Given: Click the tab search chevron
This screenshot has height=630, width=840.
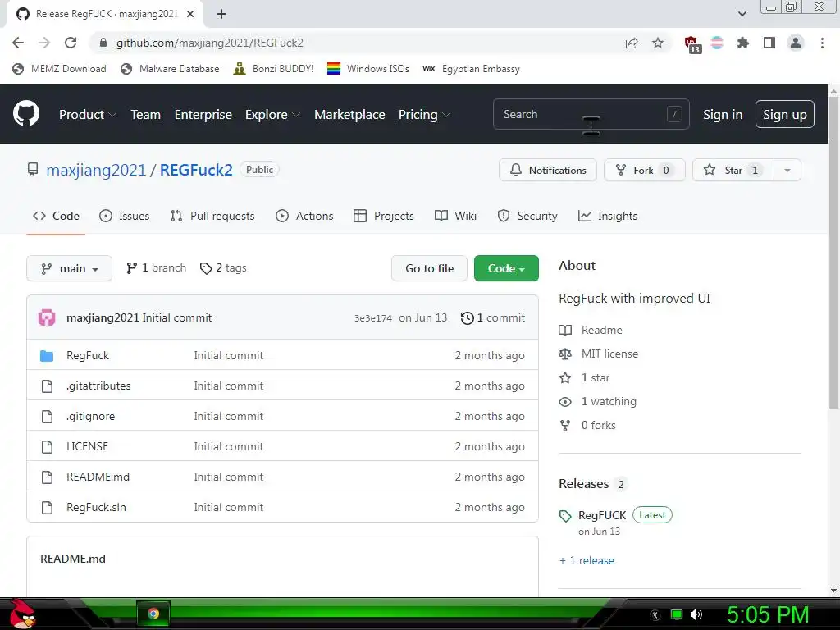Looking at the screenshot, I should pyautogui.click(x=742, y=14).
